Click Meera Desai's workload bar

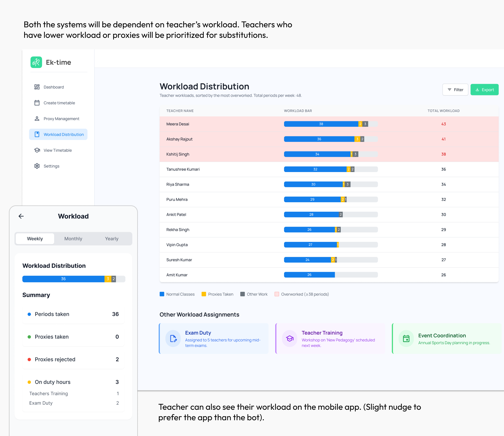(331, 124)
